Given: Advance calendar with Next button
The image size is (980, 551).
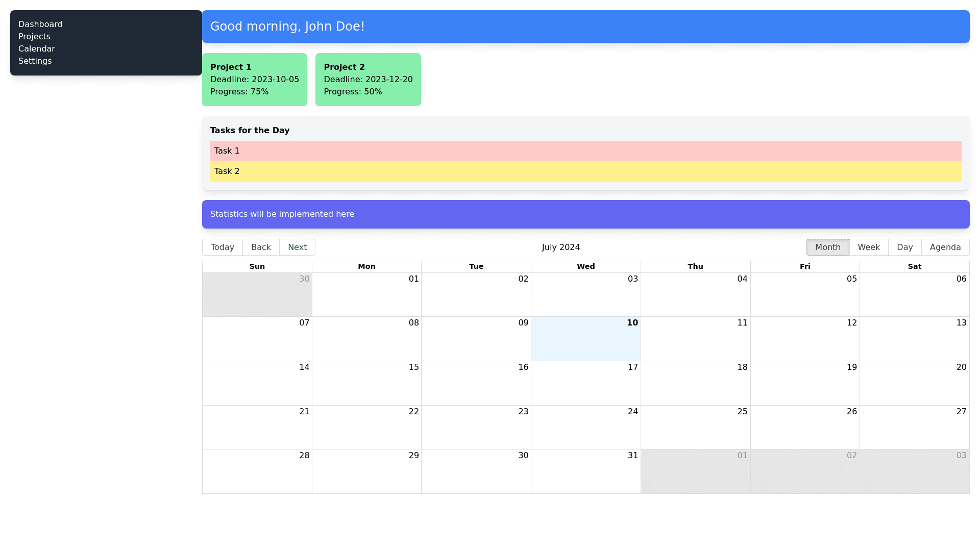Looking at the screenshot, I should coord(297,247).
